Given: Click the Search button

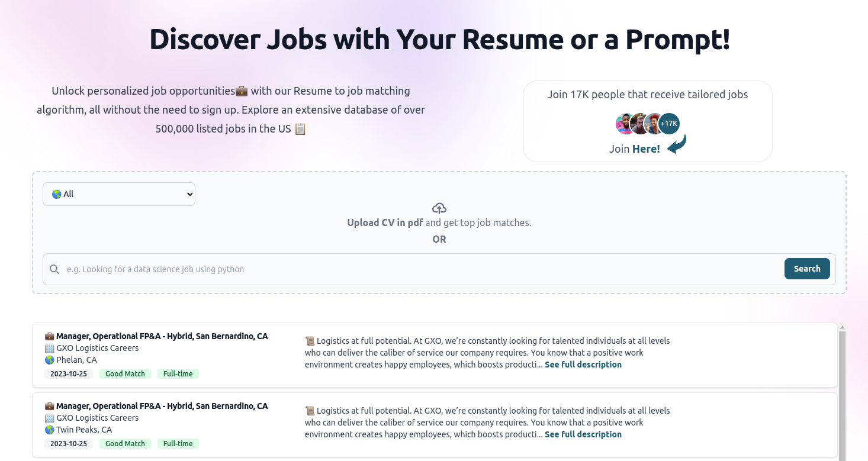Looking at the screenshot, I should pyautogui.click(x=807, y=269).
